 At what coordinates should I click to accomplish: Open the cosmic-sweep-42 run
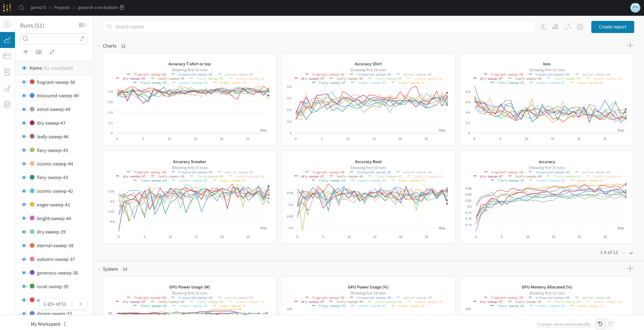55,191
